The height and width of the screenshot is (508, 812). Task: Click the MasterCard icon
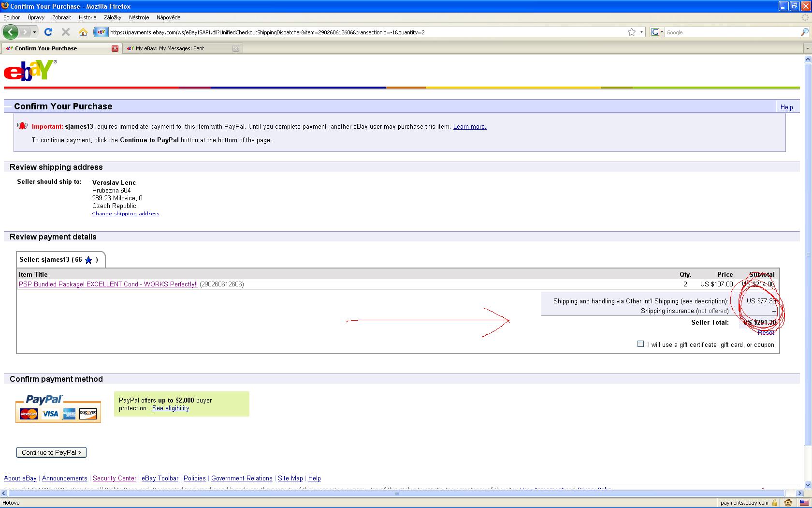click(29, 414)
